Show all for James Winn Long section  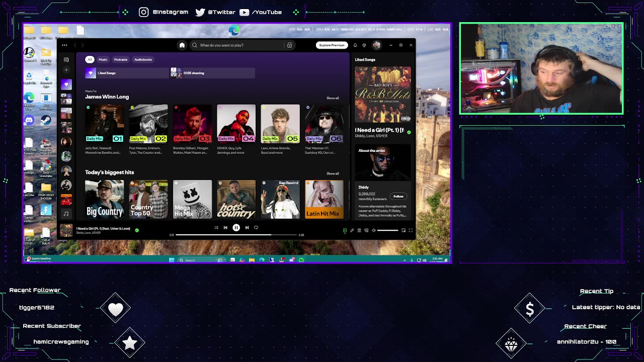pyautogui.click(x=333, y=98)
